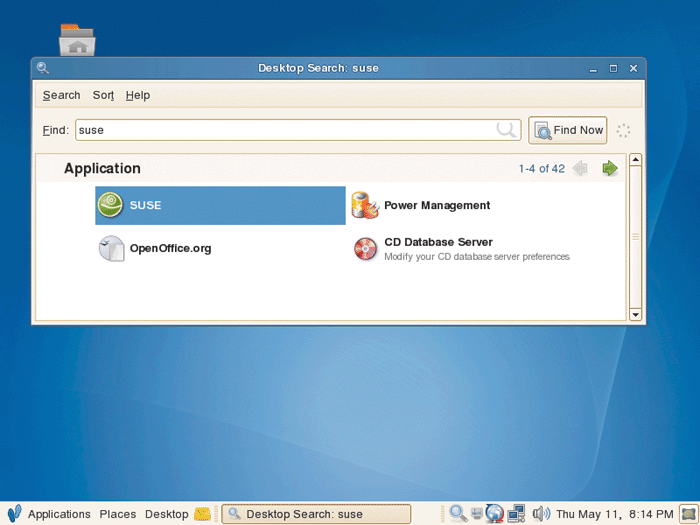The width and height of the screenshot is (700, 525).
Task: Click the 'Power Management' result label
Action: 437,205
